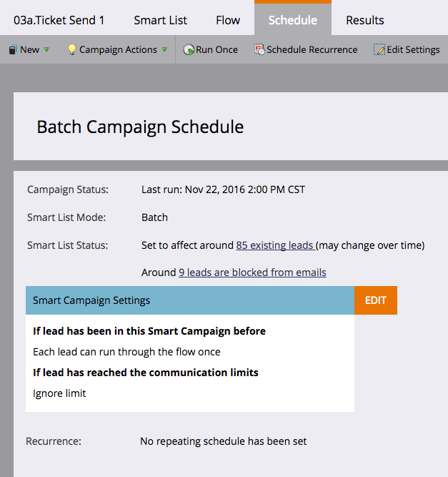Click the Edit Settings pencil icon
This screenshot has width=448, height=477.
point(379,50)
